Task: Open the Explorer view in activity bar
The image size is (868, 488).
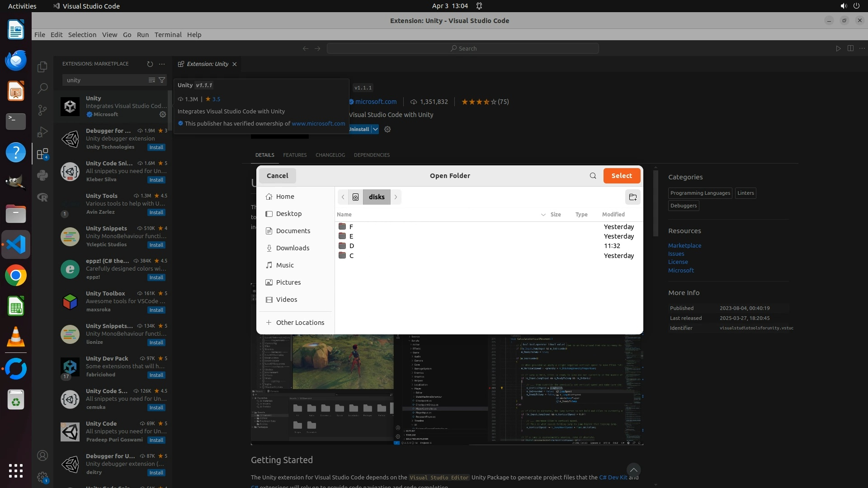Action: 42,67
